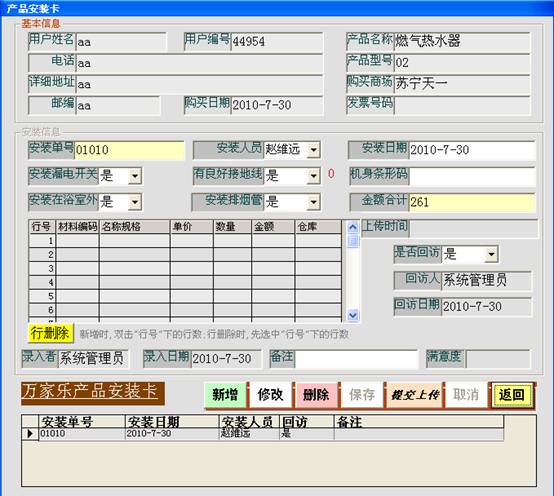Click the 提交上传 button
Image resolution: width=554 pixels, height=496 pixels.
tap(415, 395)
